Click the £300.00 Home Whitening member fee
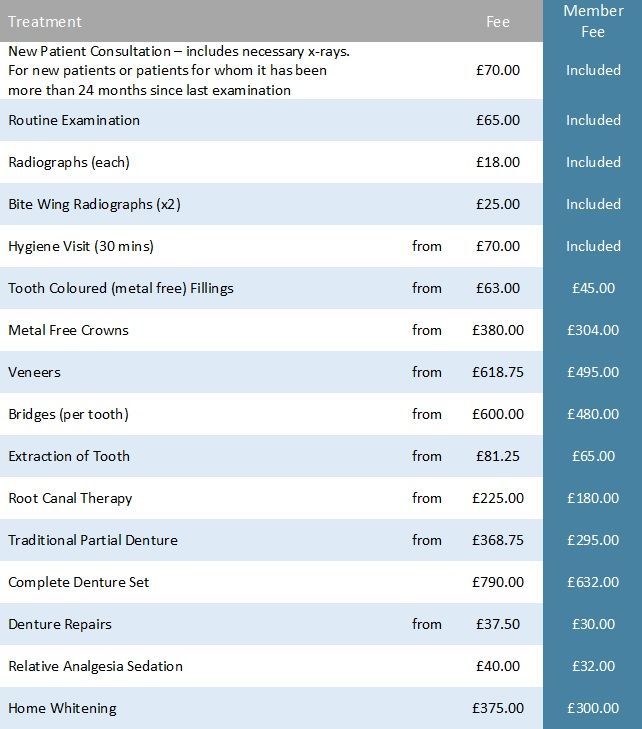The width and height of the screenshot is (642, 729). tap(593, 708)
